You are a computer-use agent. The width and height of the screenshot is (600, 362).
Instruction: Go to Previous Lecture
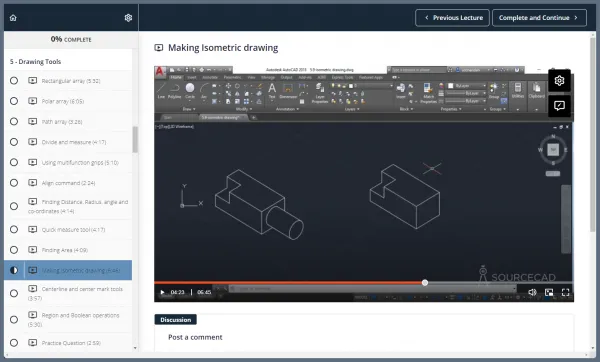click(452, 18)
